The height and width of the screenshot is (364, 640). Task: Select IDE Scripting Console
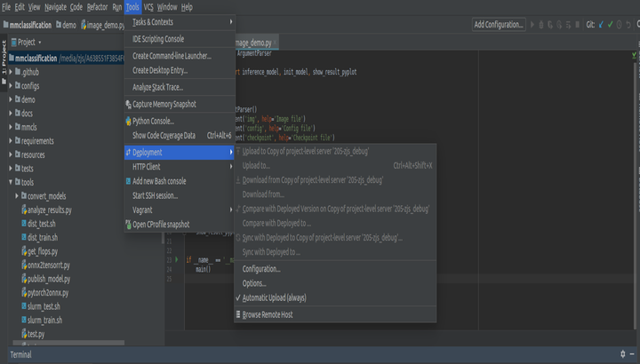point(180,39)
